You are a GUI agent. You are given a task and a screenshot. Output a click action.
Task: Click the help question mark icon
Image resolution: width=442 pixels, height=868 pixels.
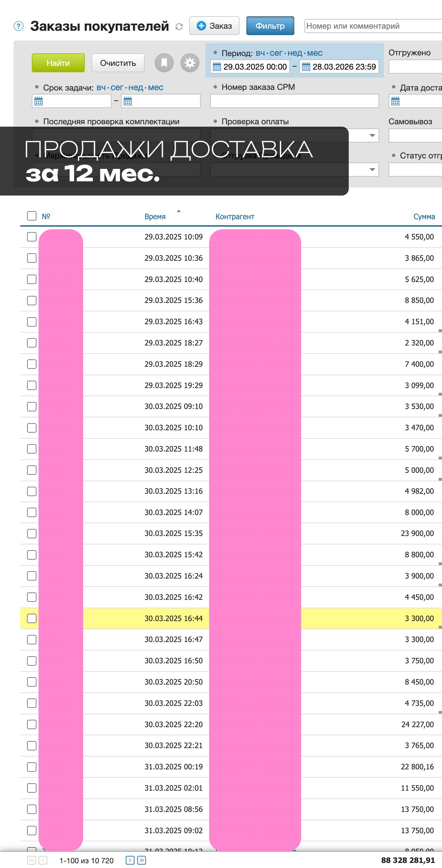tap(19, 26)
